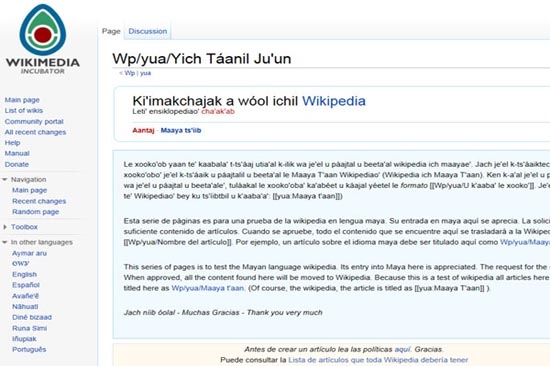Click the Donate link
Viewport: 550px width, 366px height.
(x=16, y=164)
